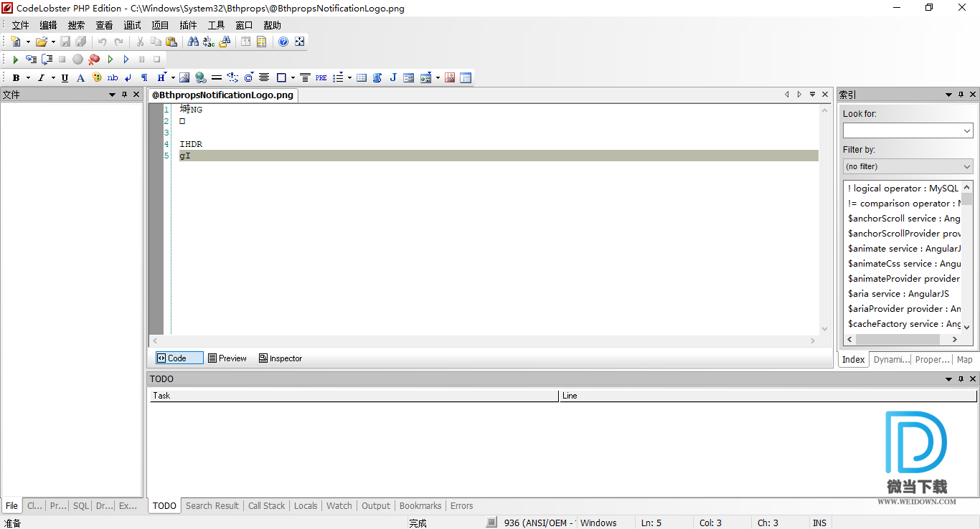The width and height of the screenshot is (980, 529).
Task: Open the Search Result tab
Action: [212, 506]
